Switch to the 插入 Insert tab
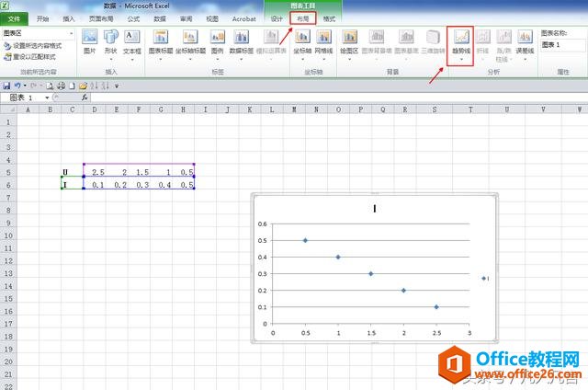 (69, 18)
